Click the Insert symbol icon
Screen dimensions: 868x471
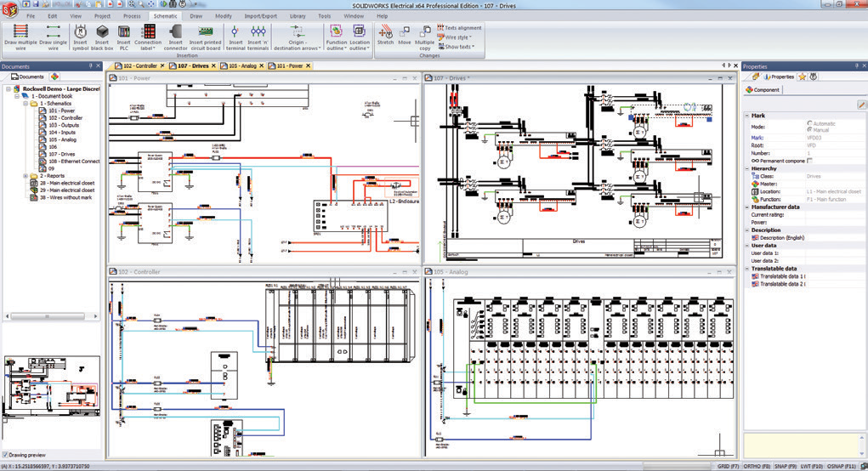(x=79, y=32)
